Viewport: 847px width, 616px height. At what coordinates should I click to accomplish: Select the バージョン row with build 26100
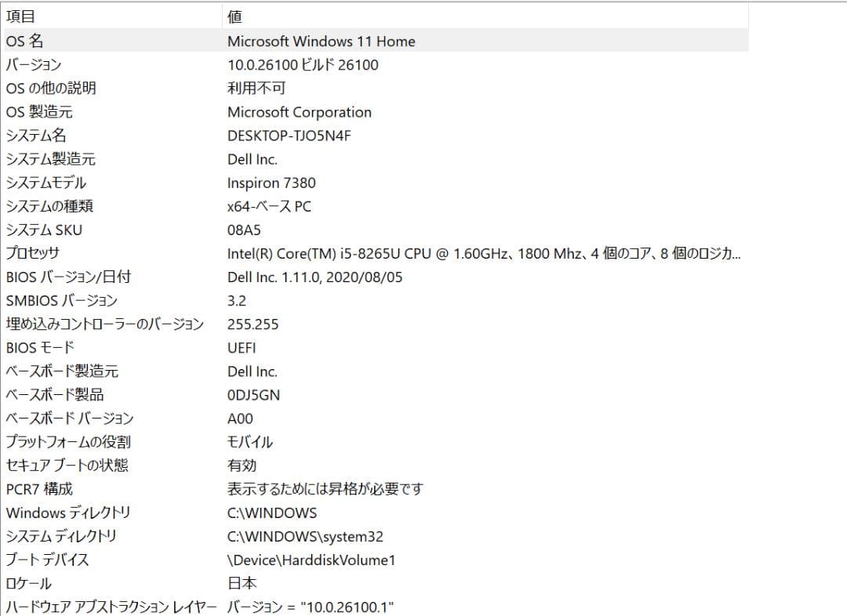(302, 64)
